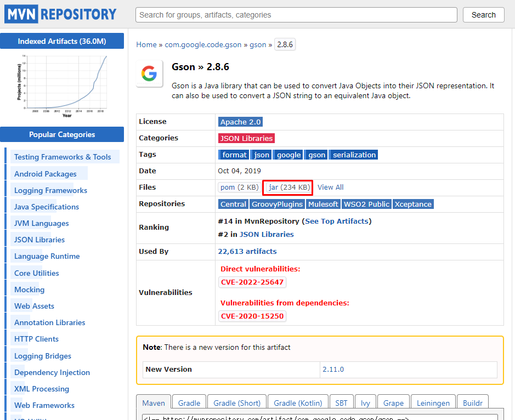Open Testing Frameworks & Tools category
Viewport: 515px width, 420px height.
63,157
